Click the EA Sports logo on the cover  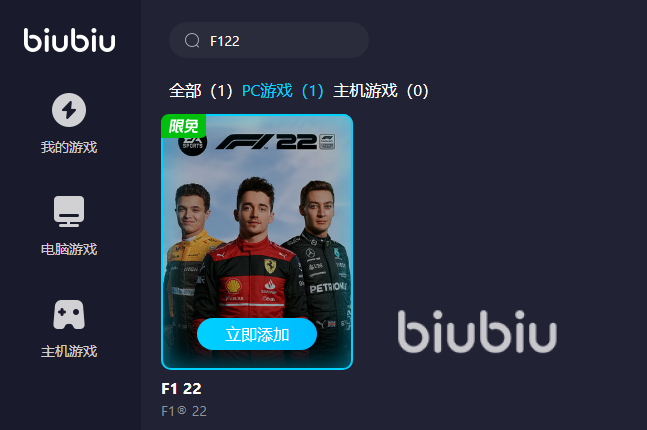[193, 144]
